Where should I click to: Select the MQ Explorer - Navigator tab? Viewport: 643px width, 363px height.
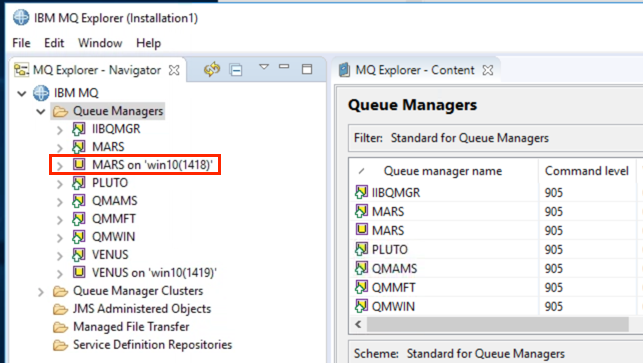[x=97, y=70]
